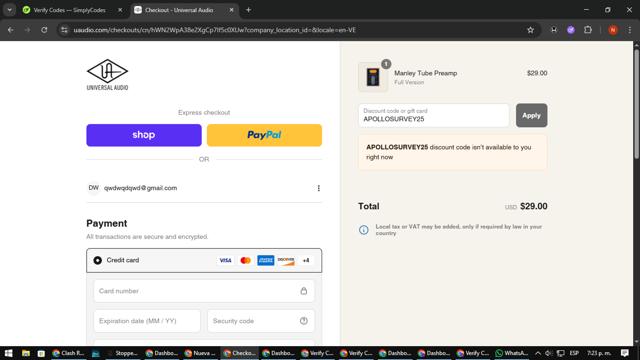Click the Discover card icon
Screen dimensions: 640x360
(286, 260)
